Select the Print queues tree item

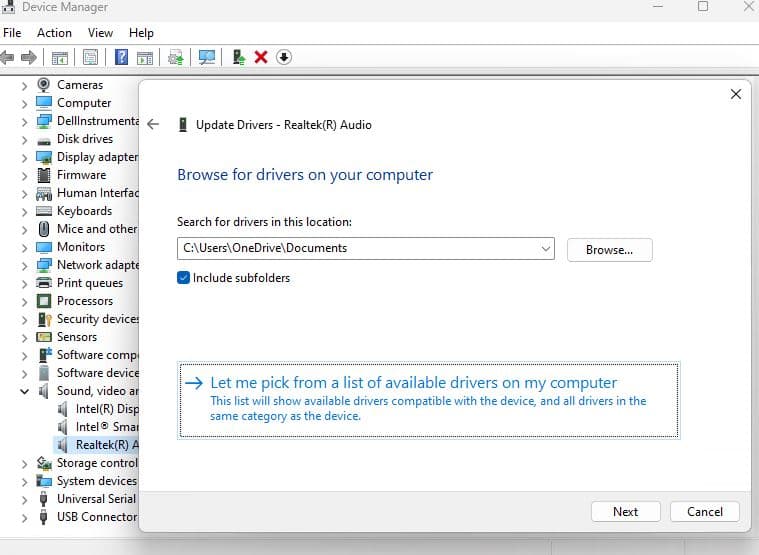point(89,283)
